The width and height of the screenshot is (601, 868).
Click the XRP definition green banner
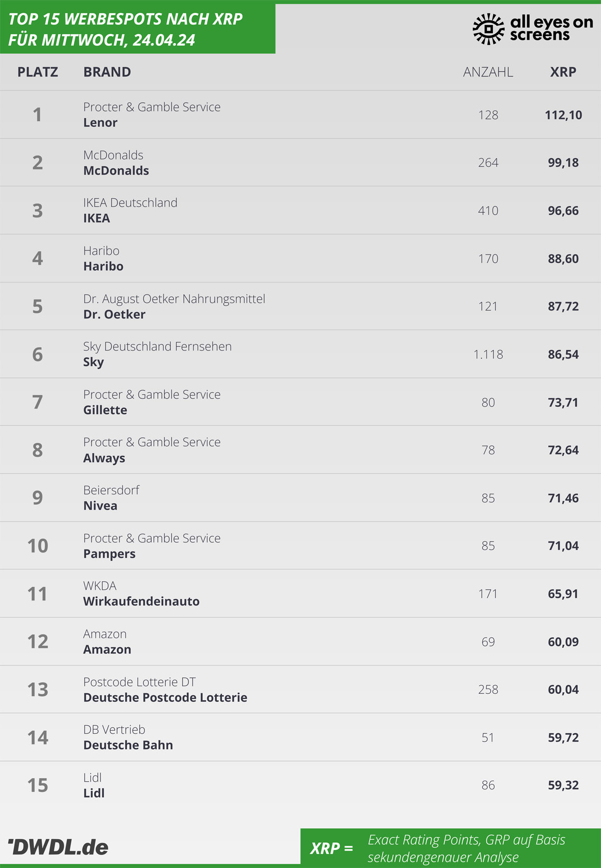tap(451, 846)
